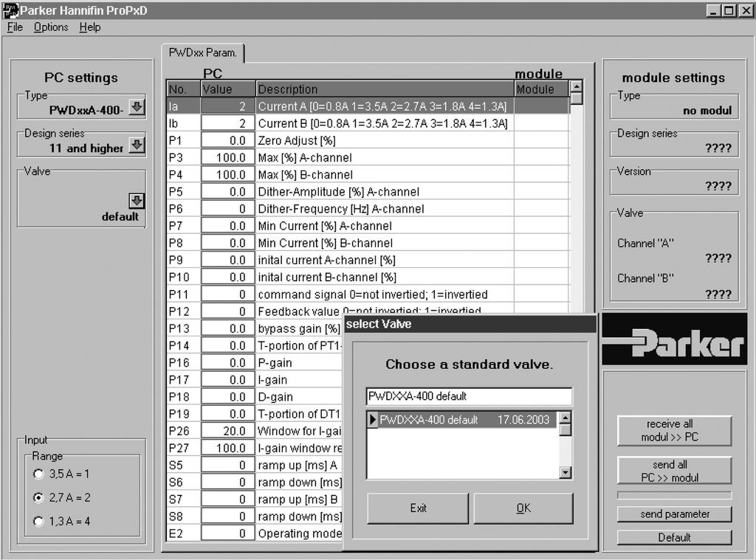Click the valve name input field
This screenshot has width=756, height=560.
[x=469, y=396]
